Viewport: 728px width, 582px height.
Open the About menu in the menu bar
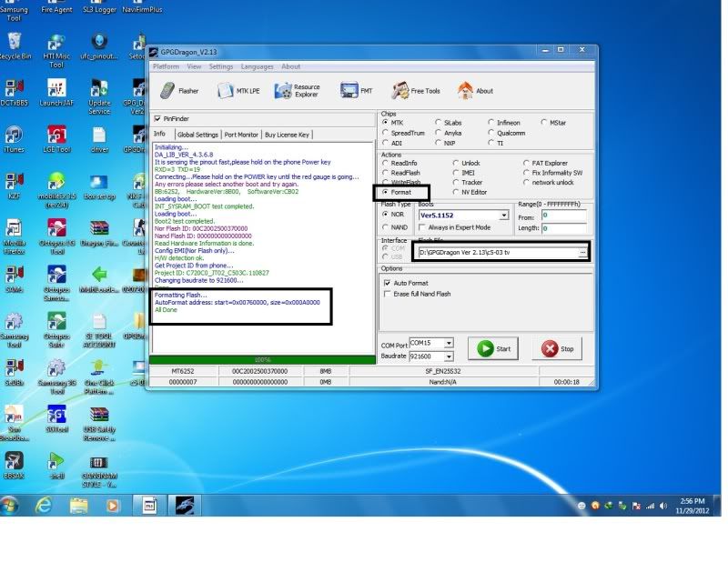[290, 66]
